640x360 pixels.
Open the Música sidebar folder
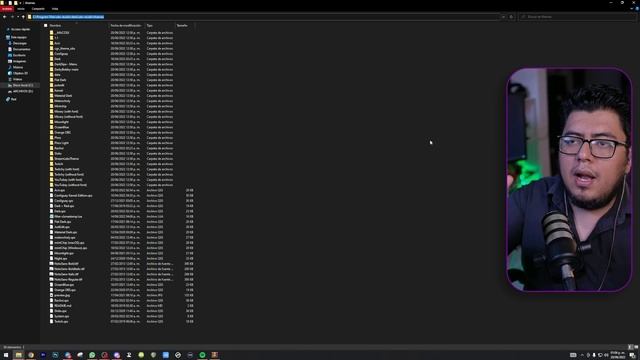click(16, 67)
